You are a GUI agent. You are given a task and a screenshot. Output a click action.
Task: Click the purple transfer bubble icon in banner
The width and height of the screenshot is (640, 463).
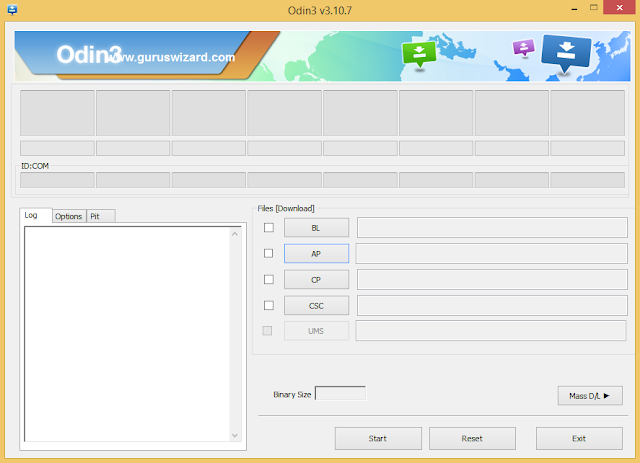(524, 47)
